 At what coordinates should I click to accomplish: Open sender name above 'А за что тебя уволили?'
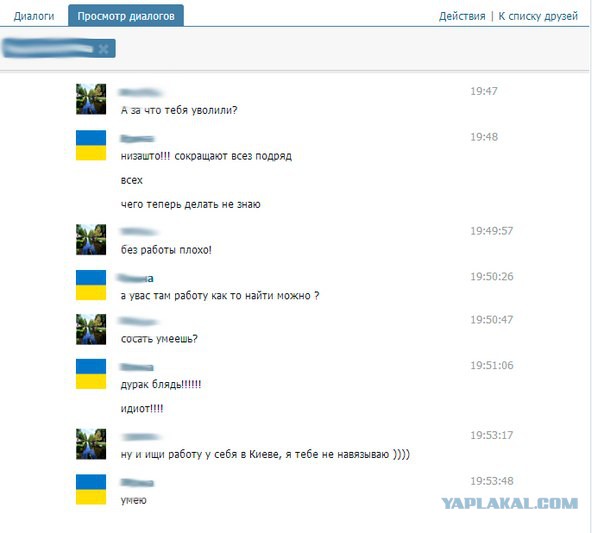140,92
